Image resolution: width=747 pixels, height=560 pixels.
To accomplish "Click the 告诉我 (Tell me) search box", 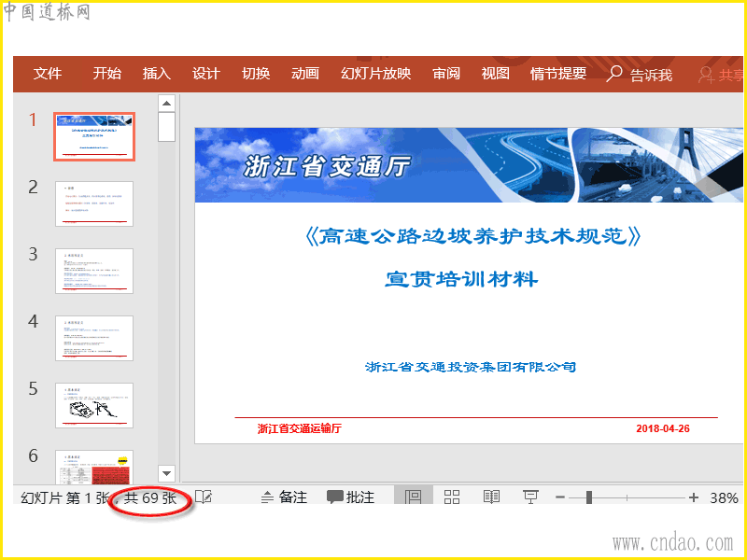I will (640, 75).
